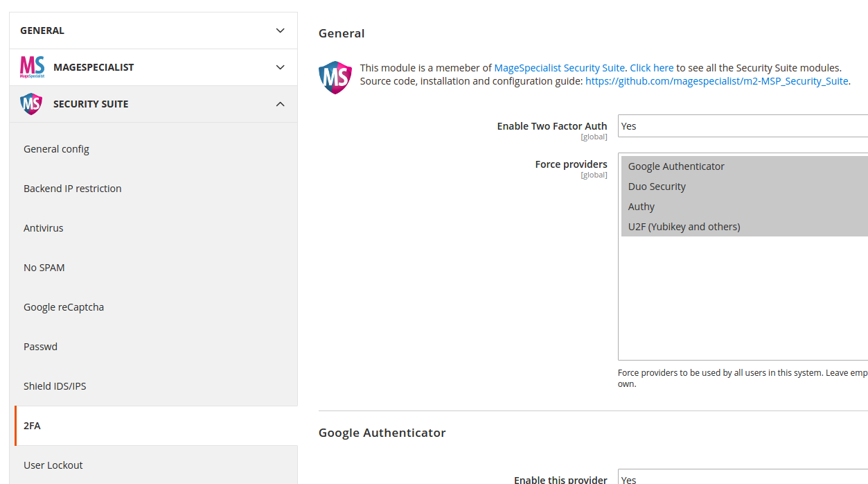The width and height of the screenshot is (868, 484).
Task: Expand the MageSpecialist section chevron
Action: [280, 67]
